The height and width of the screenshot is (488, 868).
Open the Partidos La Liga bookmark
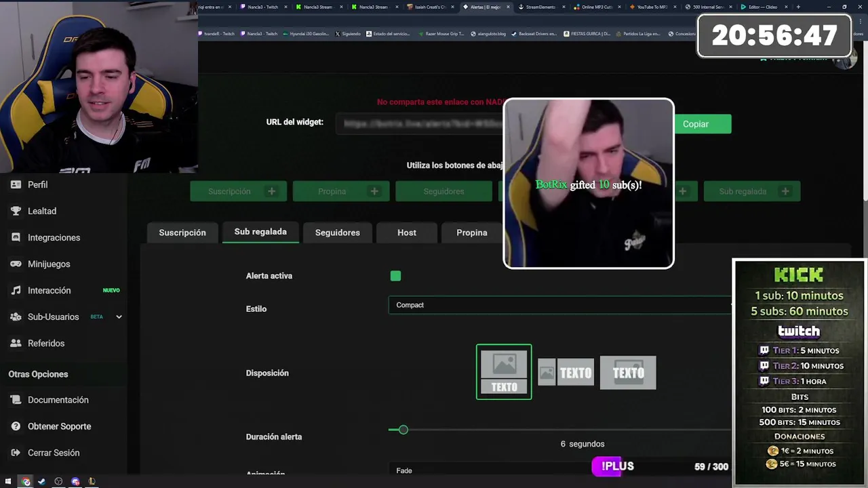click(637, 33)
